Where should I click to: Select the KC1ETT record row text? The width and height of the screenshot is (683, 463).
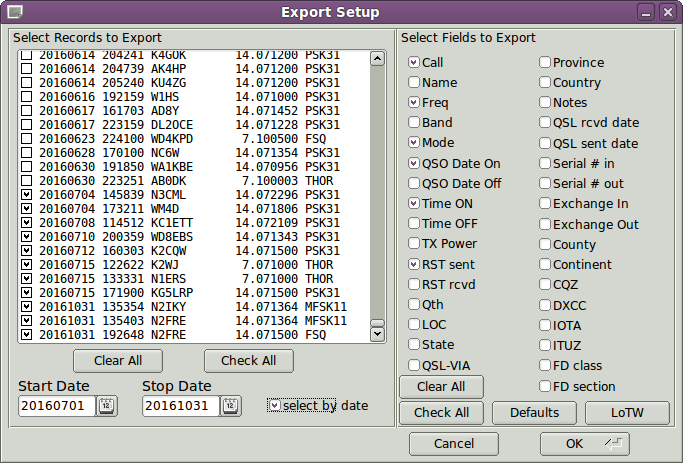point(189,223)
